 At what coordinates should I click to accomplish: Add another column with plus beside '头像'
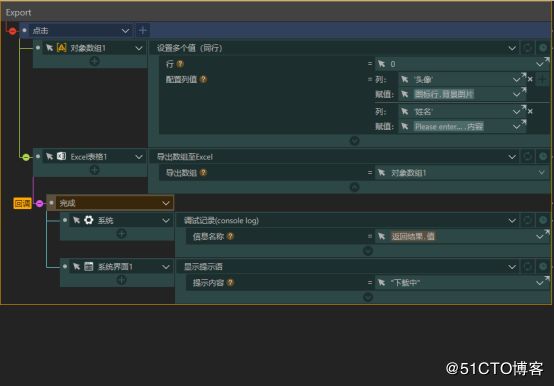pos(542,80)
